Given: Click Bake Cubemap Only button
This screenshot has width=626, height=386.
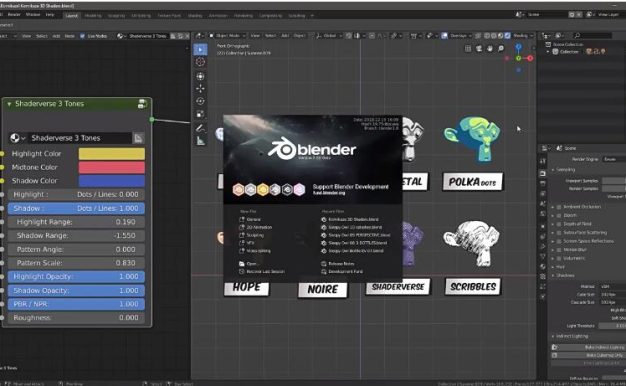Looking at the screenshot, I should point(589,355).
